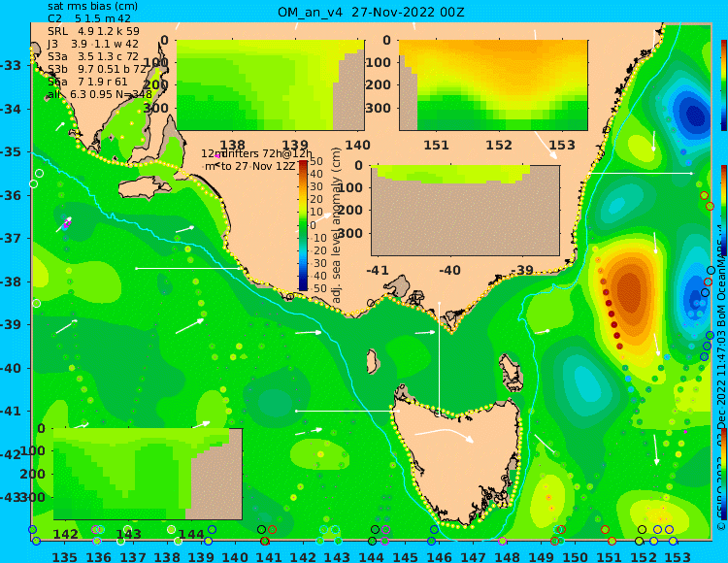Click the row of dark red track dots
The image size is (728, 563).
point(611,314)
